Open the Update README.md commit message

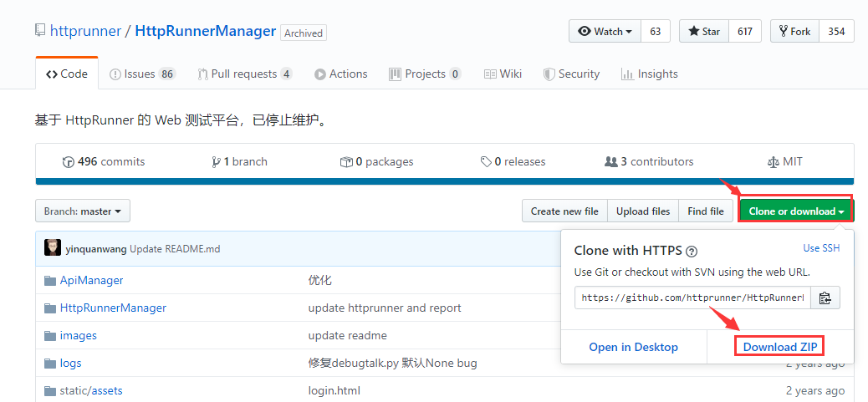point(175,249)
